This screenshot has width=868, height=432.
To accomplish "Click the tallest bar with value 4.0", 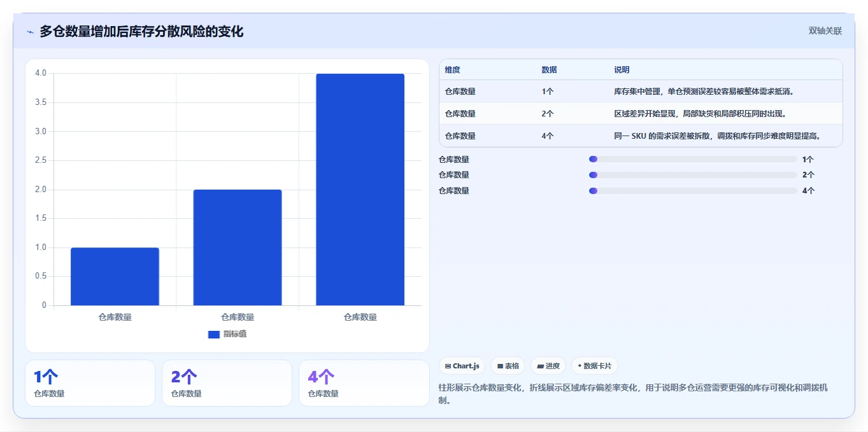I will tap(360, 190).
